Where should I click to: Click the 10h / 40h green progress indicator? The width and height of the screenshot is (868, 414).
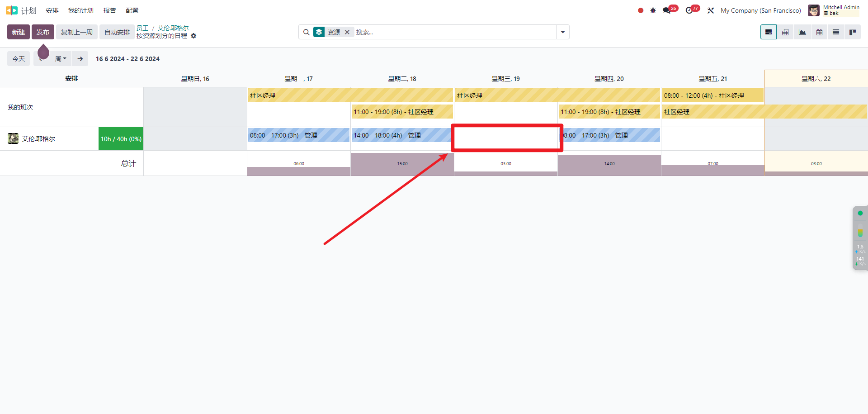(x=121, y=139)
